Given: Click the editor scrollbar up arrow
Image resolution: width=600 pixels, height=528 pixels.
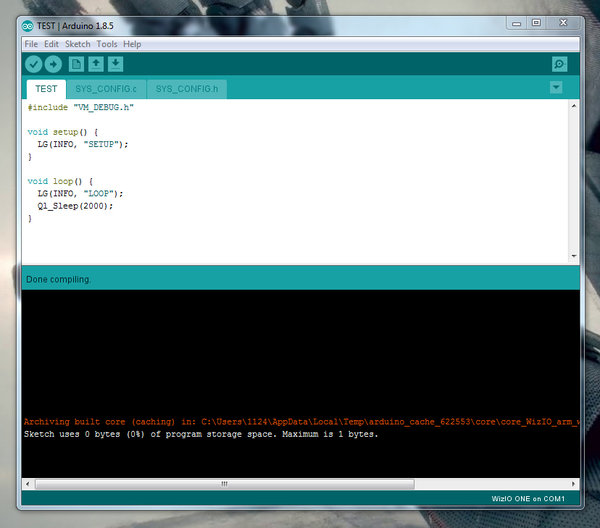Looking at the screenshot, I should pyautogui.click(x=574, y=106).
